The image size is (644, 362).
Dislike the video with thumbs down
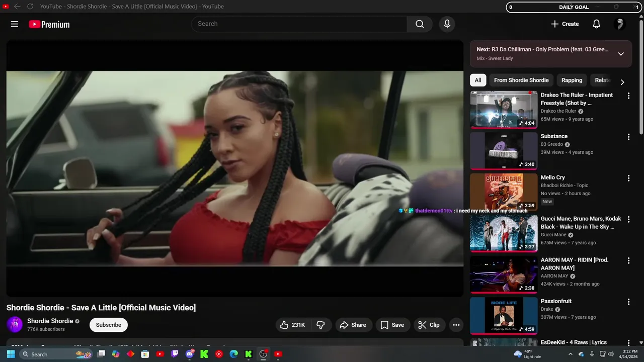pyautogui.click(x=320, y=325)
